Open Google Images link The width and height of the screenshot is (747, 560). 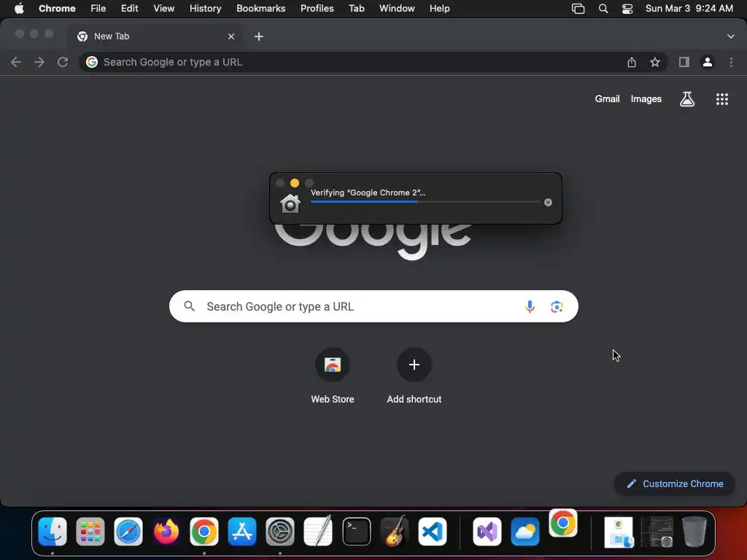point(646,99)
